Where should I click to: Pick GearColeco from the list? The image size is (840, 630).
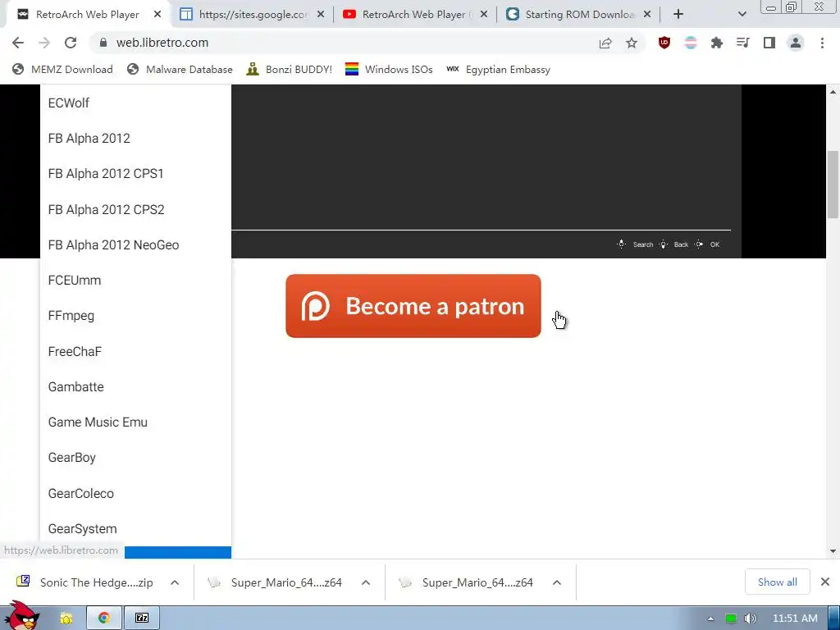coord(135,493)
